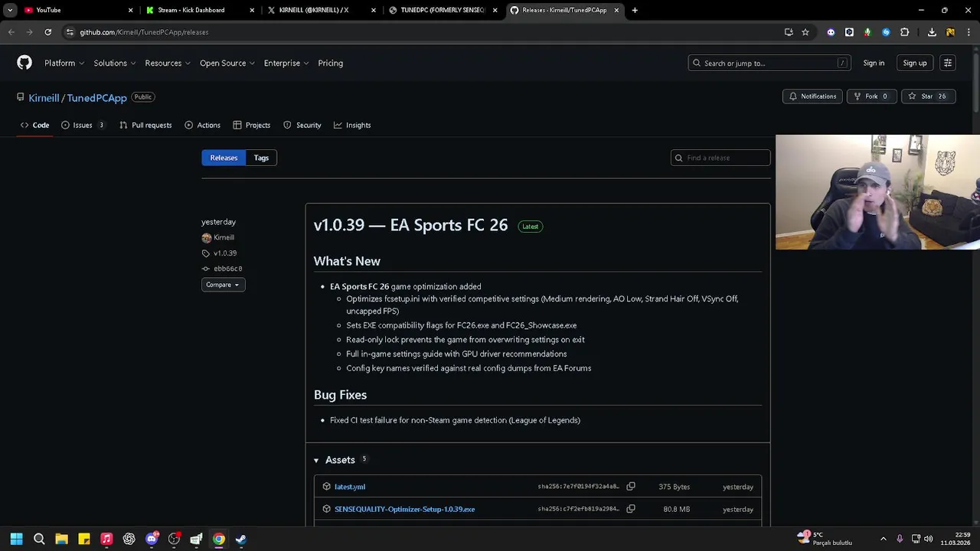
Task: Download SENSEQUALITY-Optimizer-Setup-1.0.39.exe
Action: click(x=404, y=509)
